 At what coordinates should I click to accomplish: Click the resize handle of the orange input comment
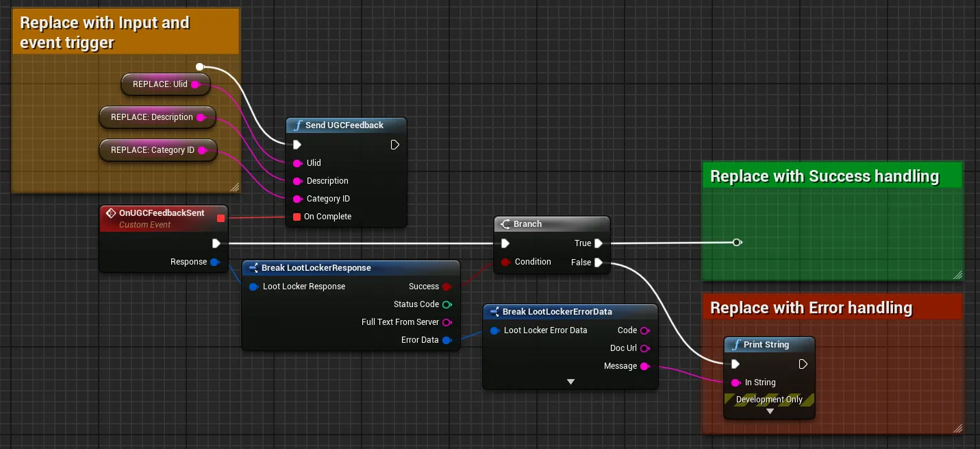point(234,187)
